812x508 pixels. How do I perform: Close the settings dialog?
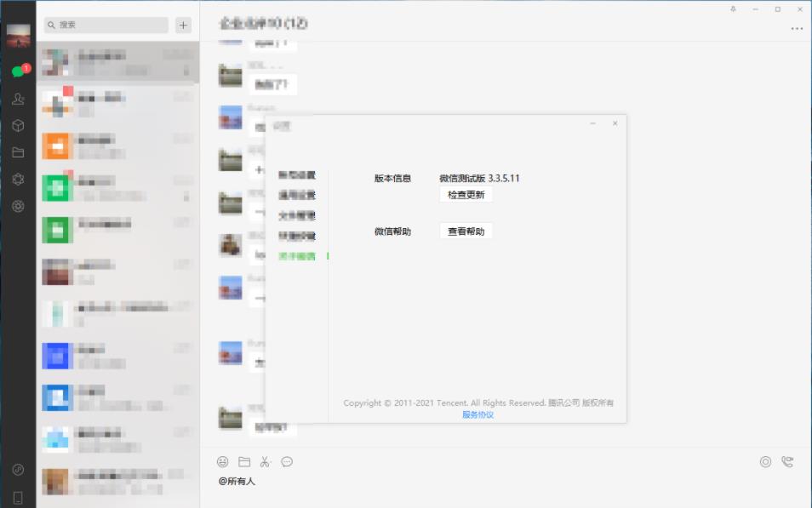[x=615, y=123]
